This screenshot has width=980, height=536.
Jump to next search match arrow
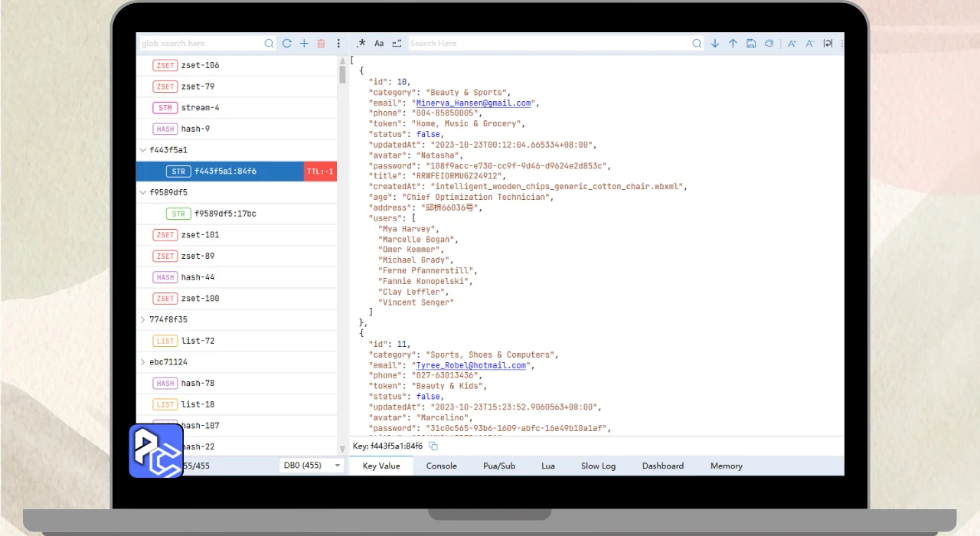point(715,44)
